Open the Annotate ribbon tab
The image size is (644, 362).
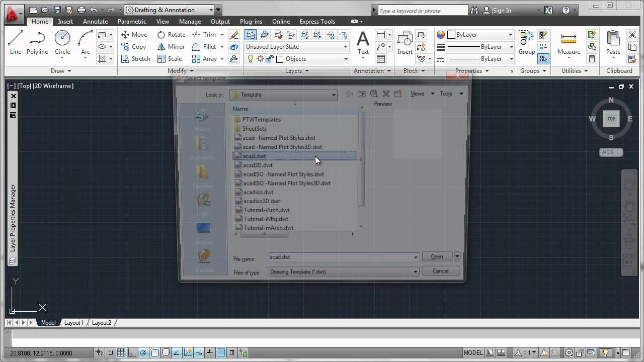[95, 22]
